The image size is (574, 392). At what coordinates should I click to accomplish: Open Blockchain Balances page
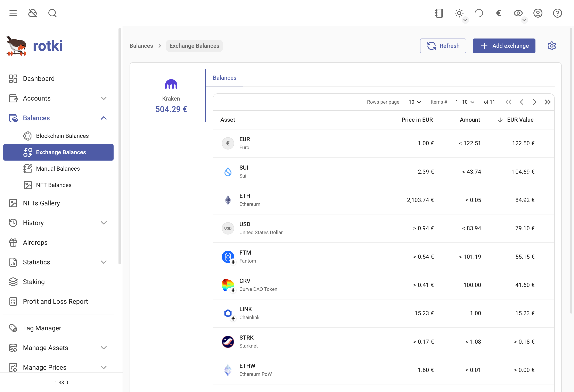point(58,136)
